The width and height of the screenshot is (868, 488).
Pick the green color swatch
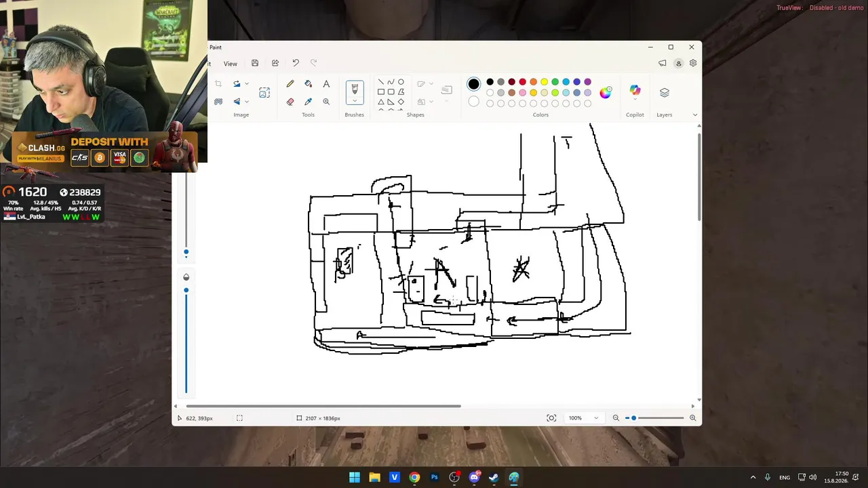point(555,82)
